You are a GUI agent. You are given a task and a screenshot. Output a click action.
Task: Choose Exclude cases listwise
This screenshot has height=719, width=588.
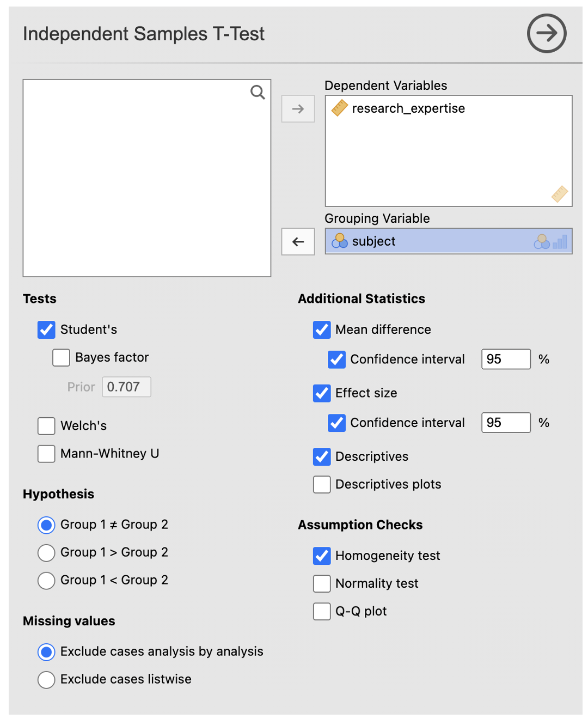(x=46, y=680)
